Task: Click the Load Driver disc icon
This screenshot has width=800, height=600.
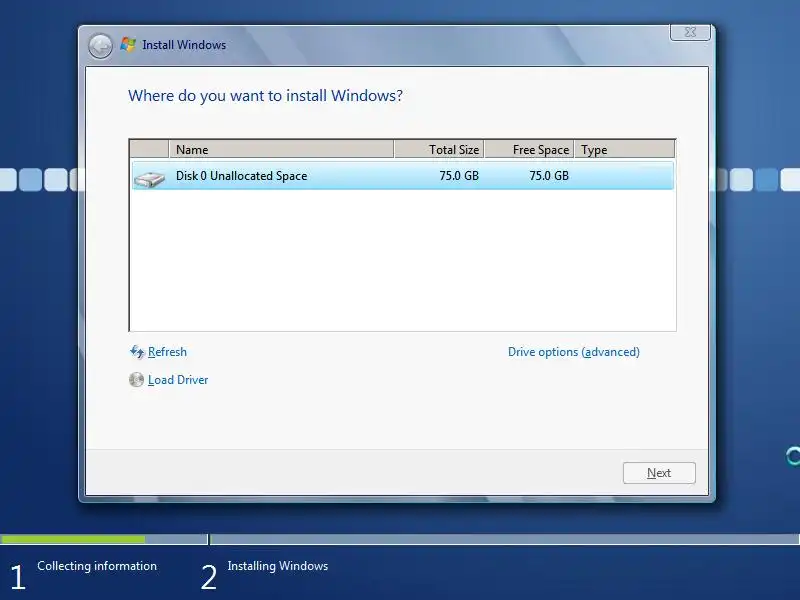Action: 136,380
